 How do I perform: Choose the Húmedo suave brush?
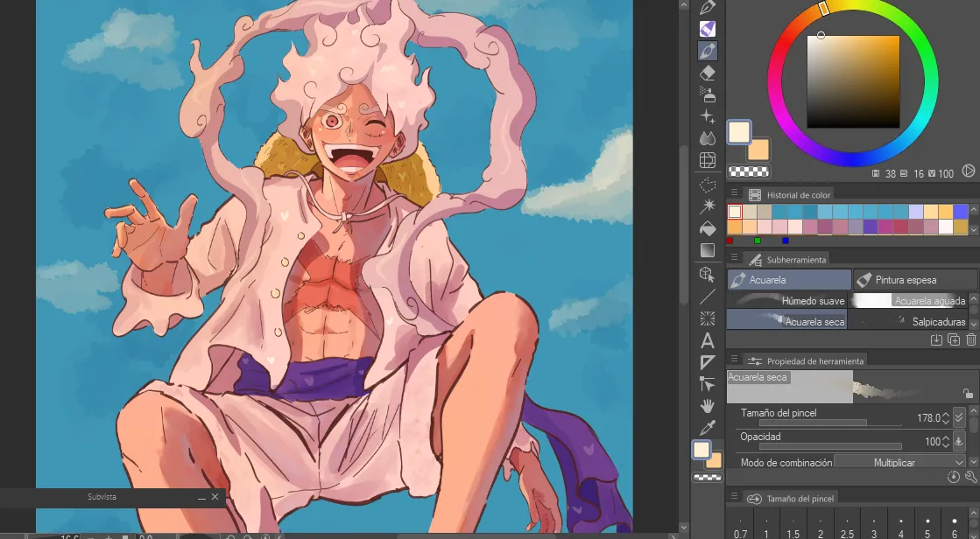coord(786,300)
